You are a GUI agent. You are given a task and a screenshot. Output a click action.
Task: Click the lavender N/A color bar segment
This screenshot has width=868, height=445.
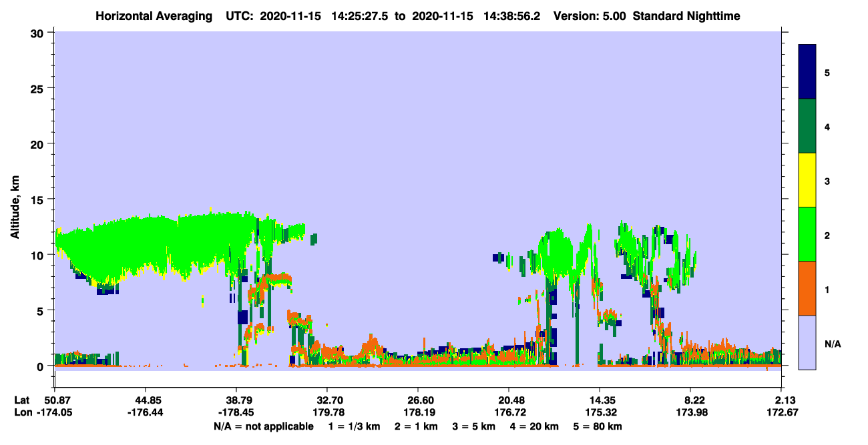(807, 342)
